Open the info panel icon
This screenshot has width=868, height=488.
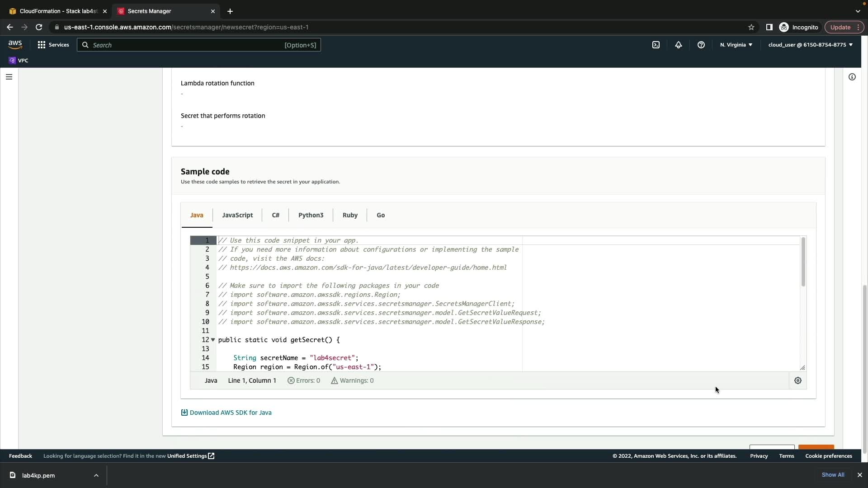pos(852,77)
